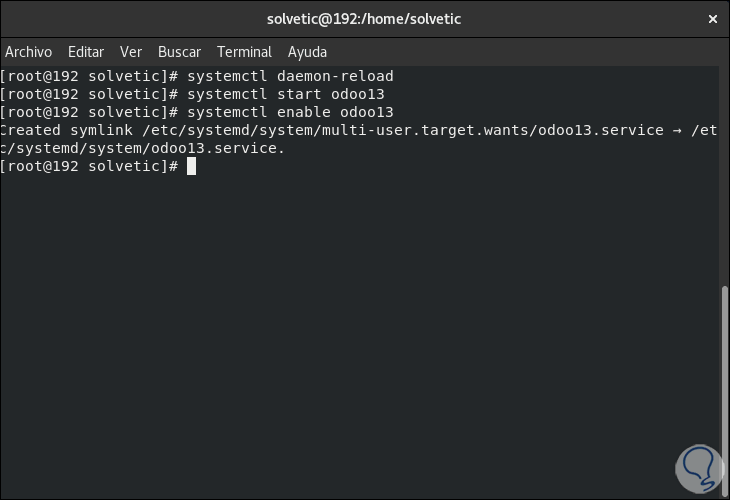Close the terminal window

point(712,18)
